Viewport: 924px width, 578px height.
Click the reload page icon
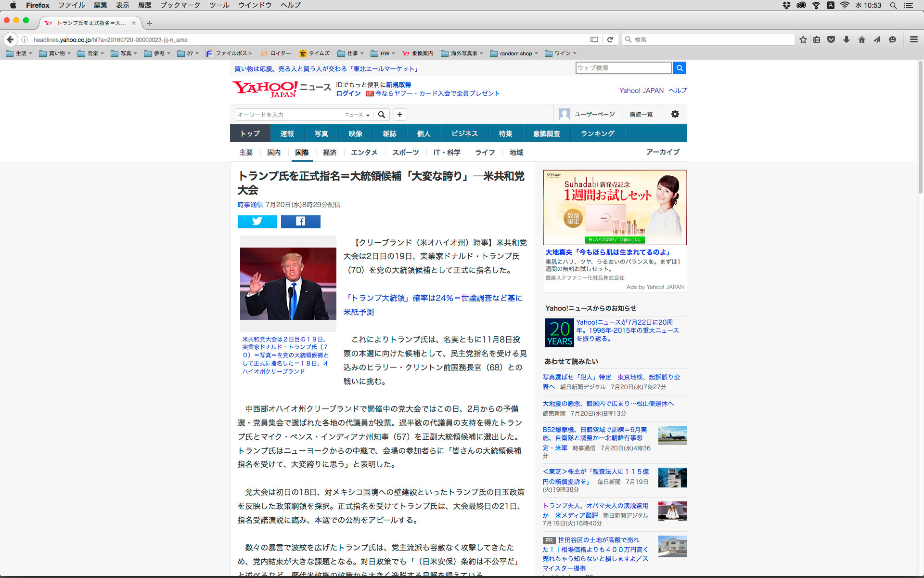pos(610,39)
